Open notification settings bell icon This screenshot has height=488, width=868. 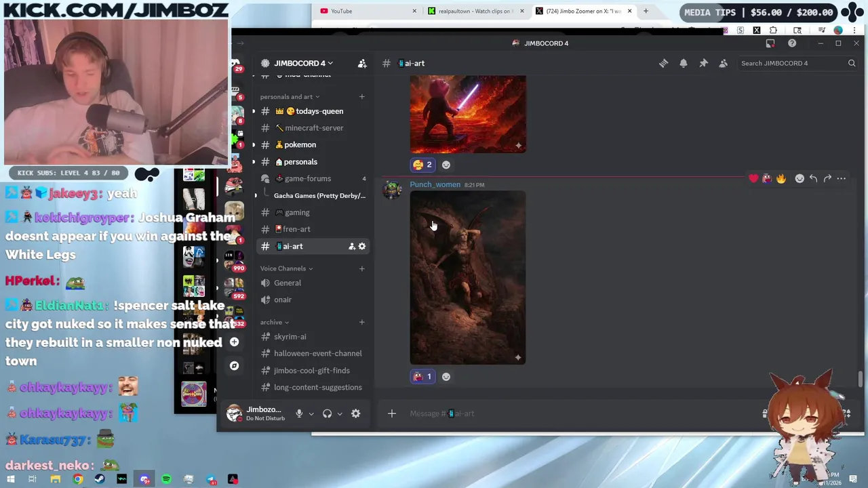[x=684, y=63]
